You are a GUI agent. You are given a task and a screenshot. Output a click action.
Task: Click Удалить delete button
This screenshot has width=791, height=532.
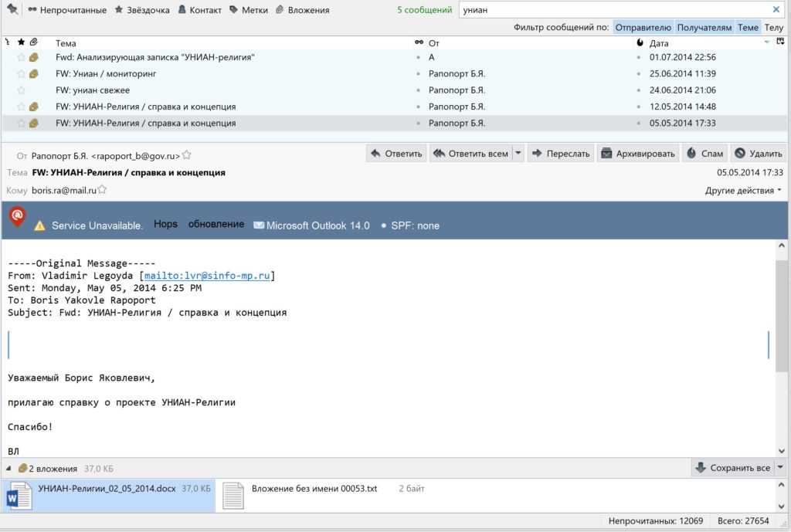(759, 154)
